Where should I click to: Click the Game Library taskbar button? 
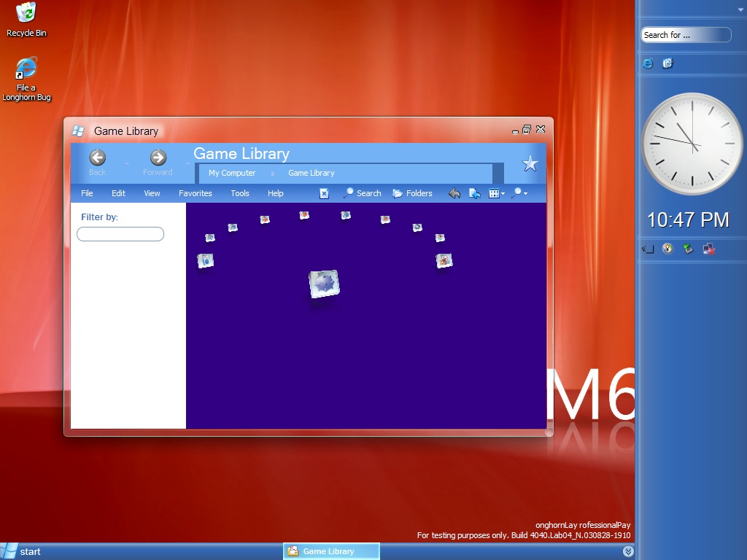coord(332,551)
